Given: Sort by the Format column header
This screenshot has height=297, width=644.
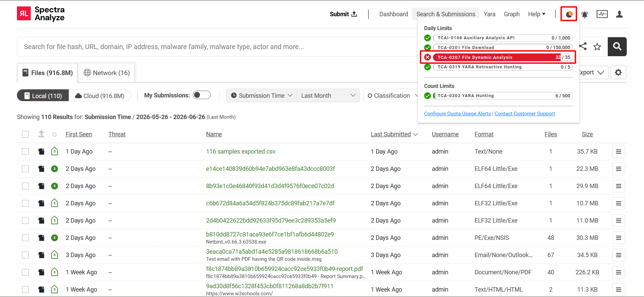Looking at the screenshot, I should [484, 134].
